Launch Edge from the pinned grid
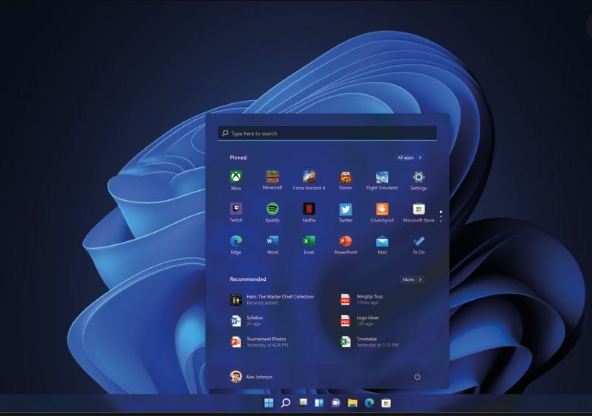Image resolution: width=592 pixels, height=416 pixels. tap(236, 244)
